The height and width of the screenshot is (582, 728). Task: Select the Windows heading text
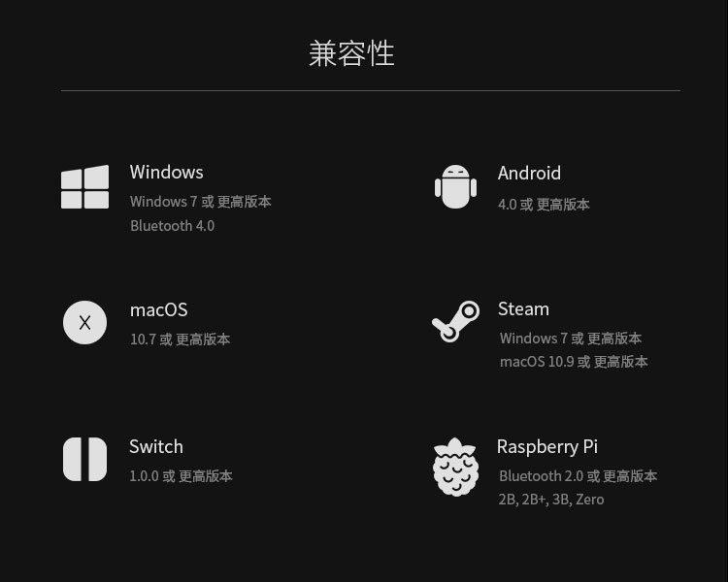[167, 173]
